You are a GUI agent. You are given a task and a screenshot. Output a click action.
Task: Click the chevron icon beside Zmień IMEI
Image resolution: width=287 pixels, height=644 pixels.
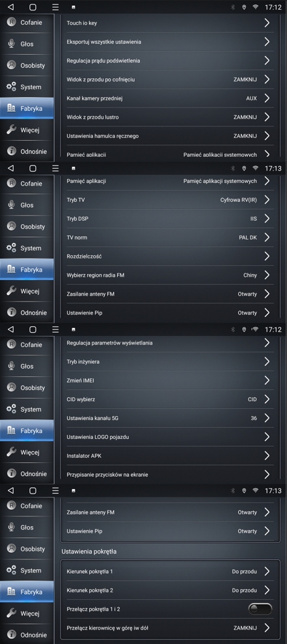point(267,380)
